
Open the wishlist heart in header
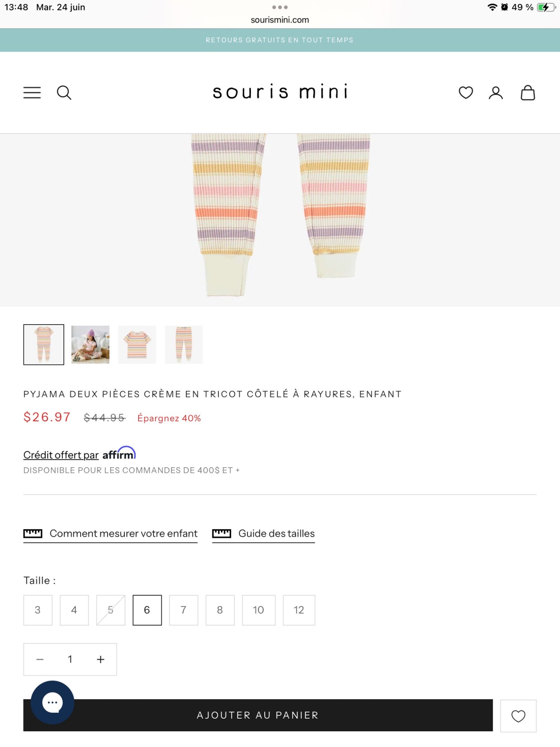coord(466,93)
